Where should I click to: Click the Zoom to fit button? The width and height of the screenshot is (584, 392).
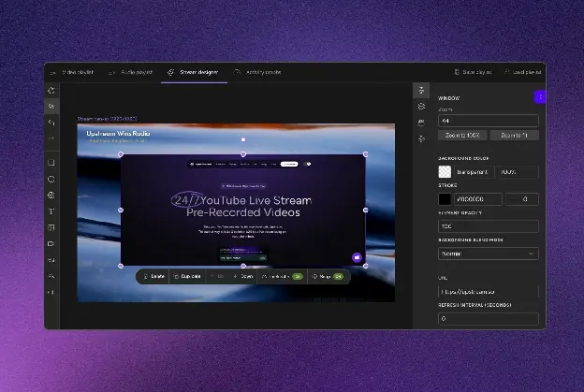[x=515, y=135]
